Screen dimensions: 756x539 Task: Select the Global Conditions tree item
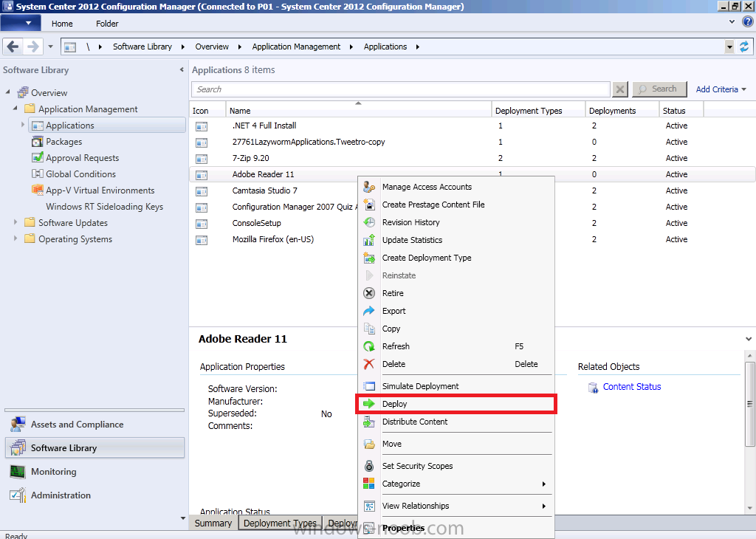[80, 174]
